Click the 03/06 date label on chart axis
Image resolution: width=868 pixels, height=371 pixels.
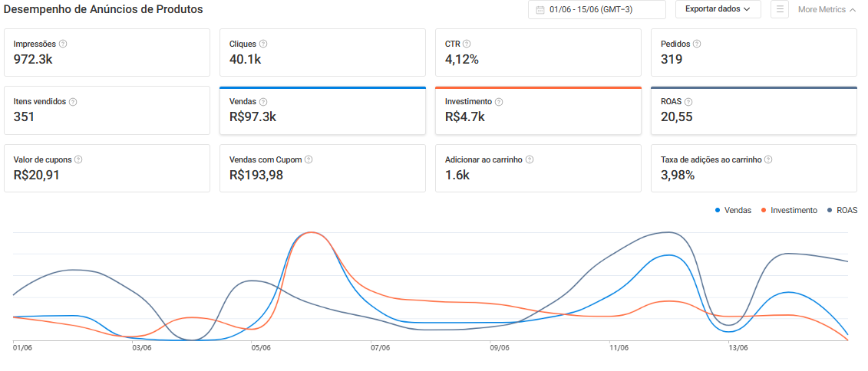pos(141,348)
